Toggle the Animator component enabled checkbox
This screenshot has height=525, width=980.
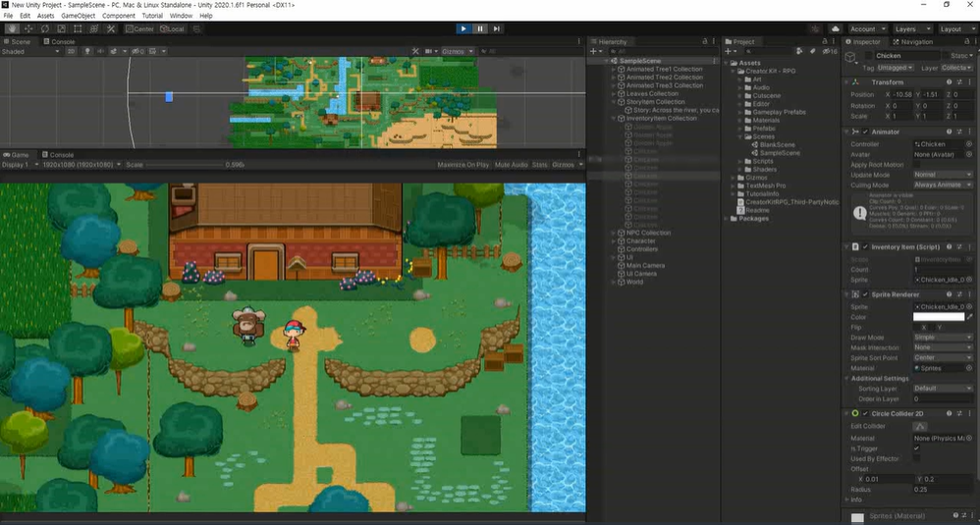pos(865,131)
